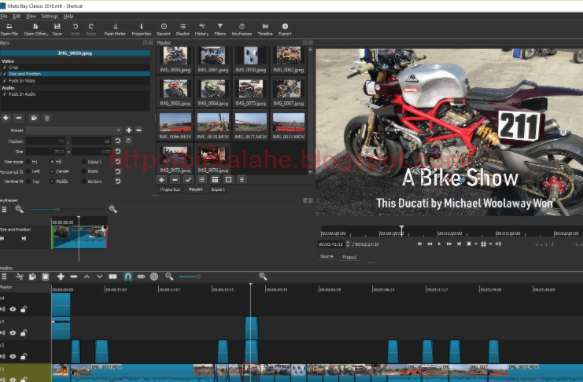Toggle ripple all tracks in the timeline toolbar

click(154, 276)
